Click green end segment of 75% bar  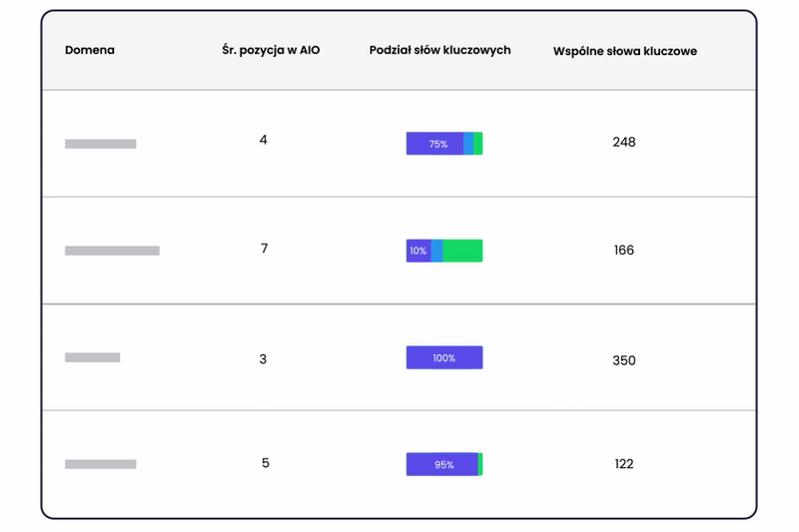click(x=478, y=144)
